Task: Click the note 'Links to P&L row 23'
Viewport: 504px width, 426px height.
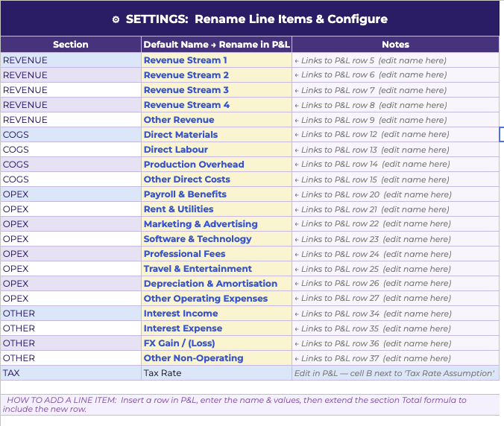Action: pyautogui.click(x=395, y=239)
